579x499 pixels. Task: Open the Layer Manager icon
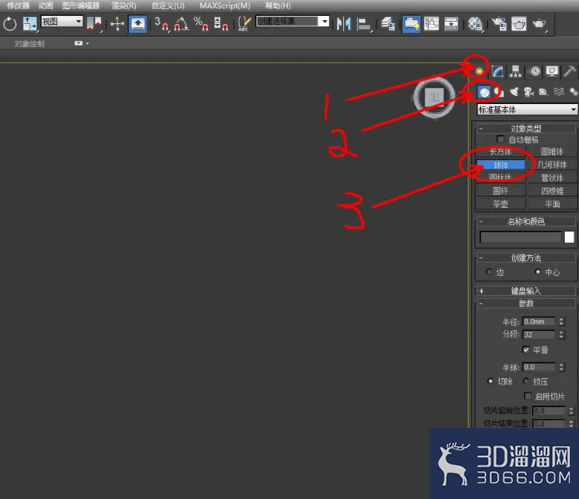[388, 24]
